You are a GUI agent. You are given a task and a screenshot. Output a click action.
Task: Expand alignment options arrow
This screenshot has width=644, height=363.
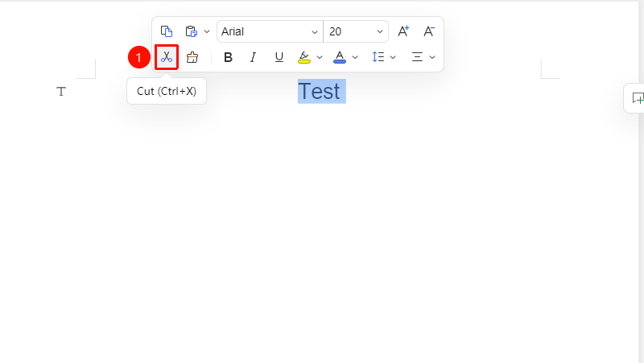pos(432,57)
